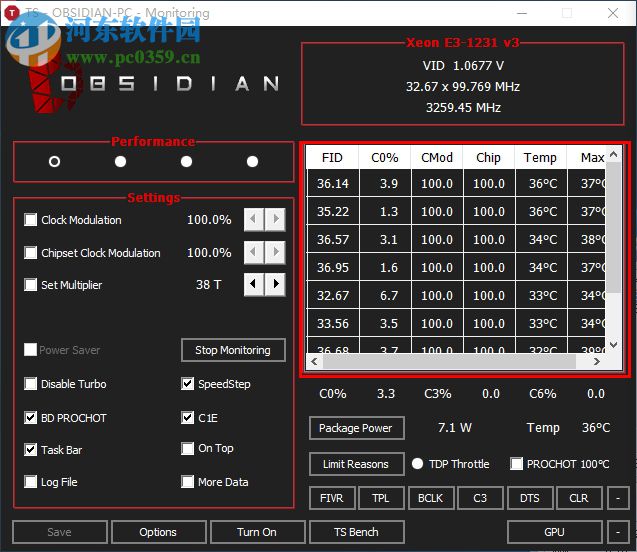
Task: Click the horizontal scrollbar thumb in table
Action: (x=449, y=361)
